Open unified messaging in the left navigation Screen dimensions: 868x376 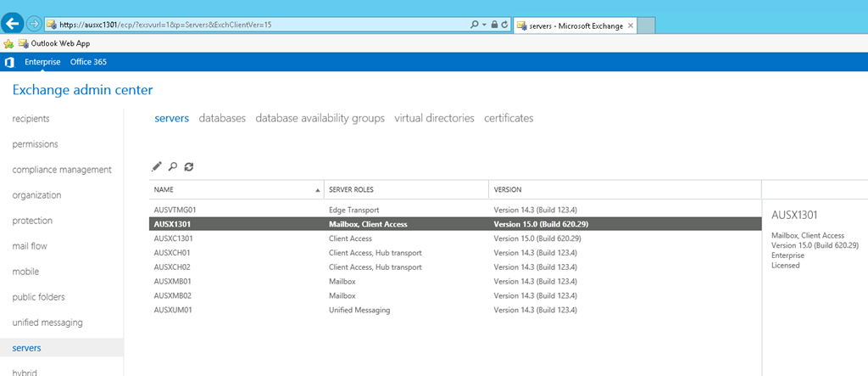coord(47,323)
